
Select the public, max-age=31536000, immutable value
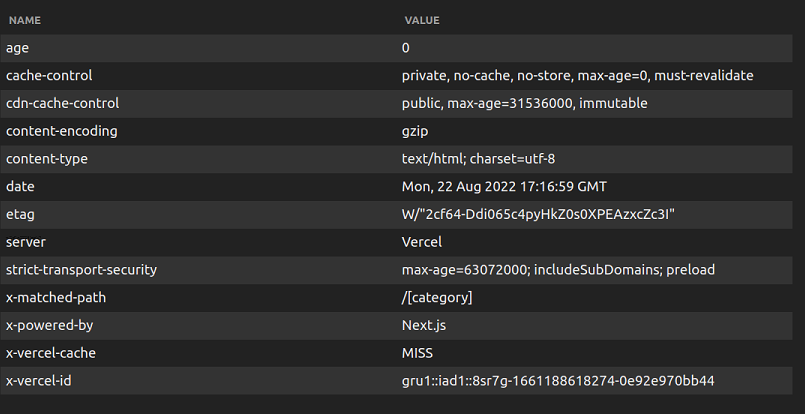(524, 103)
